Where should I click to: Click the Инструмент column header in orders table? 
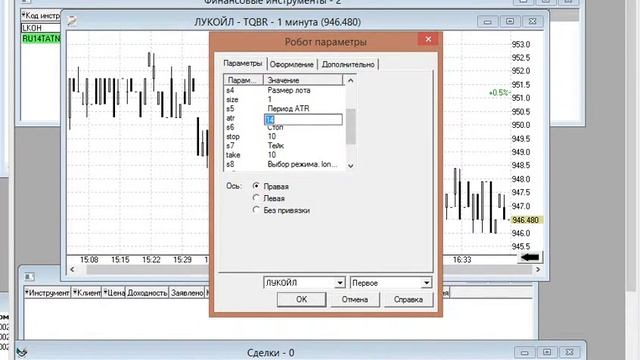[47, 293]
